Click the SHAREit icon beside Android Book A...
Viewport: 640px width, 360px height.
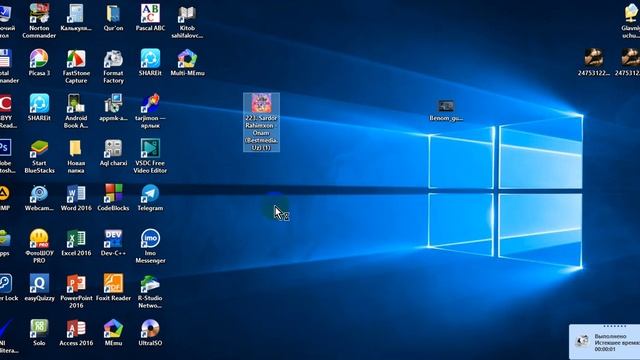39,107
